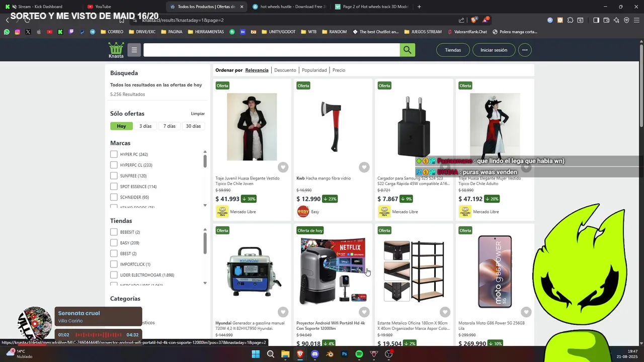Open Spotify from the taskbar
This screenshot has width=644, height=362.
coord(359,354)
